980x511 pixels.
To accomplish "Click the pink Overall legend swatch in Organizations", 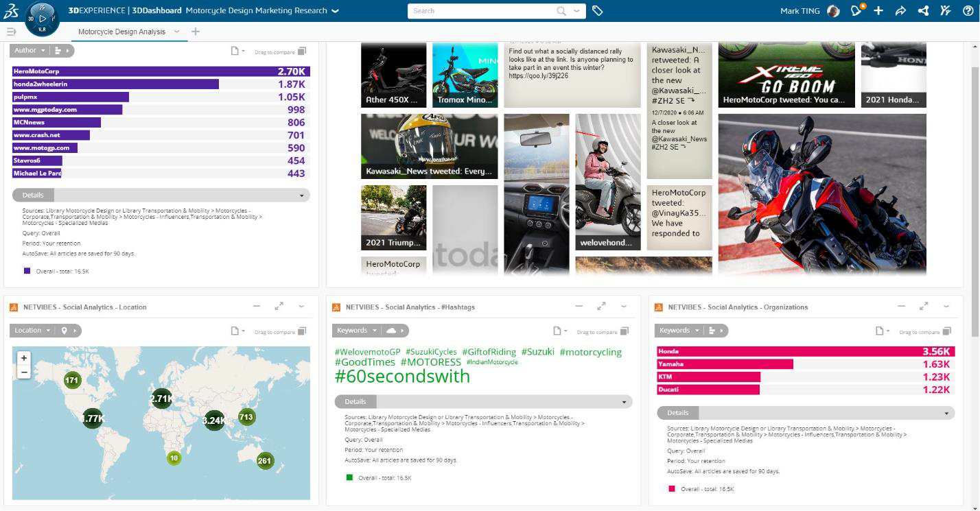I will pyautogui.click(x=672, y=489).
